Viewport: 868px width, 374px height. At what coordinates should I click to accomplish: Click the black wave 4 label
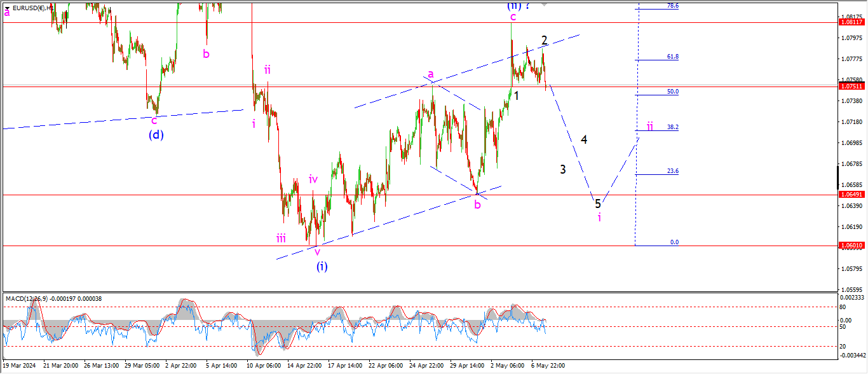coord(583,139)
